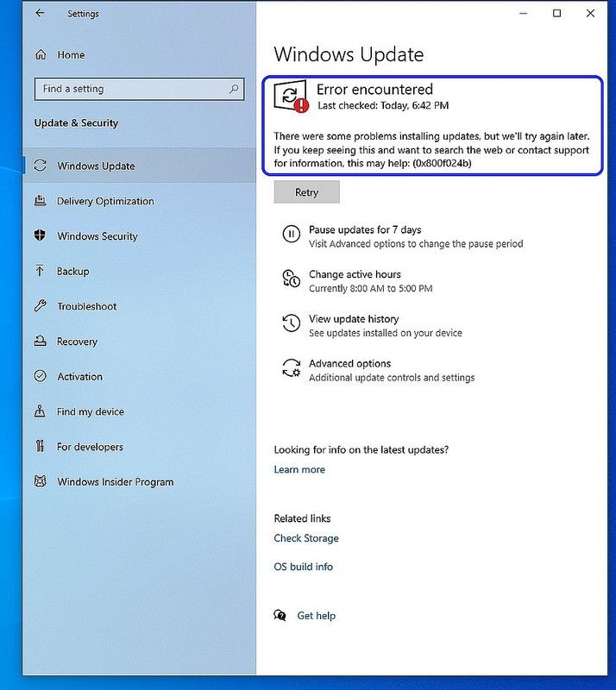
Task: Click the active hours clock icon
Action: click(291, 279)
